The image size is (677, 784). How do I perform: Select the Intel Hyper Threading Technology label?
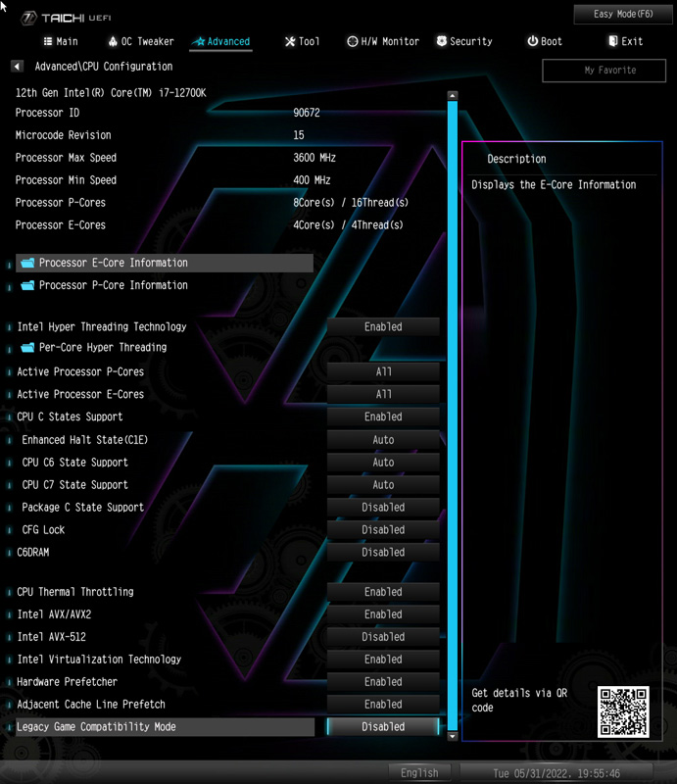pos(102,326)
